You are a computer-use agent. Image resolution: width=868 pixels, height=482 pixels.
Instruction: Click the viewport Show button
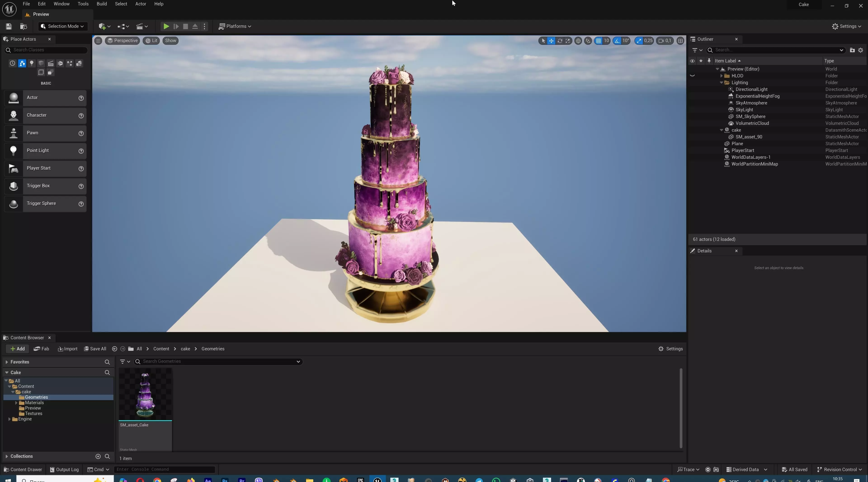click(170, 41)
